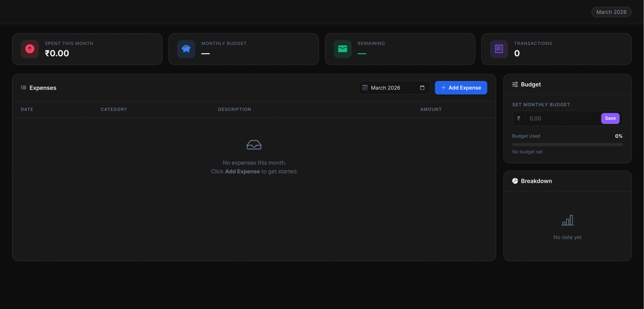Image resolution: width=644 pixels, height=309 pixels.
Task: Click the 0% budget used value
Action: click(619, 136)
